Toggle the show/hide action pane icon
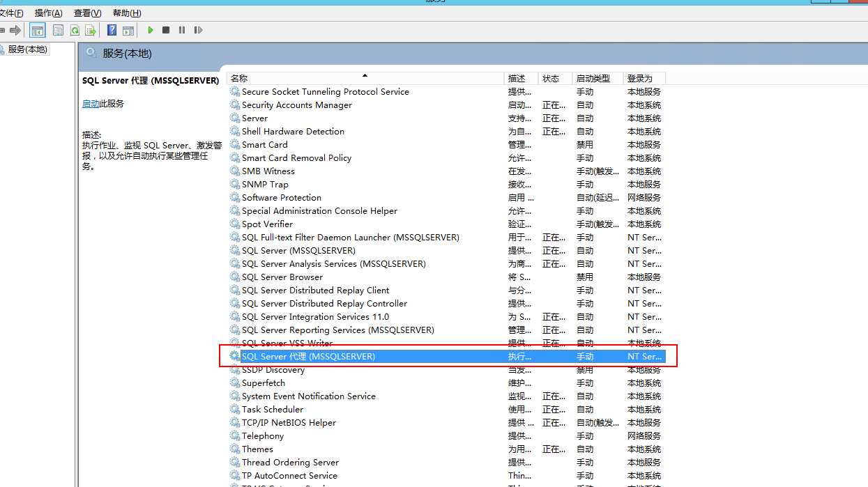The width and height of the screenshot is (868, 487). 128,30
